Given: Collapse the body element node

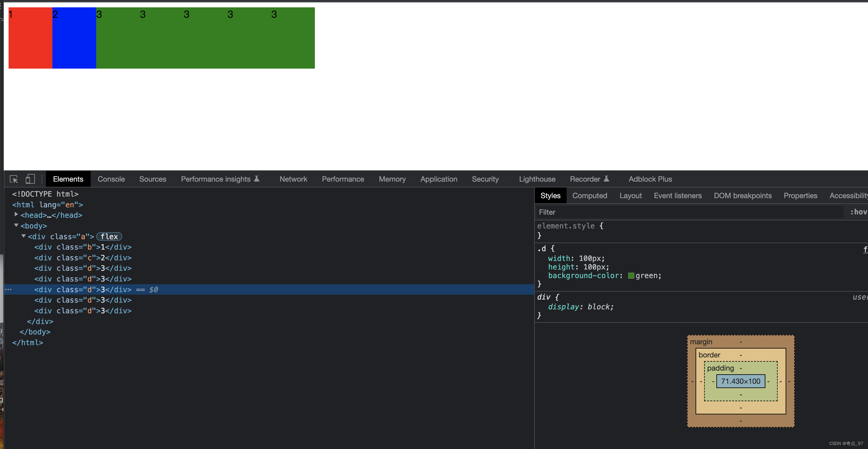Looking at the screenshot, I should pyautogui.click(x=16, y=225).
